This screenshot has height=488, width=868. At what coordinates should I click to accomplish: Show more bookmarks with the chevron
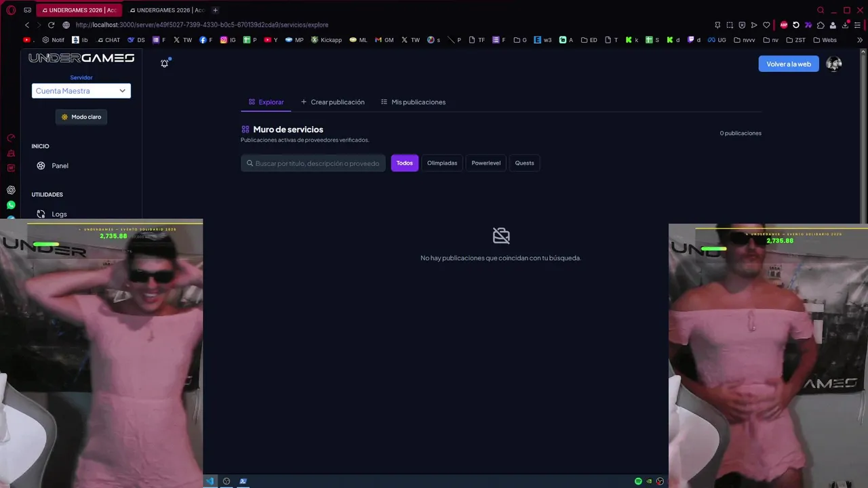860,40
